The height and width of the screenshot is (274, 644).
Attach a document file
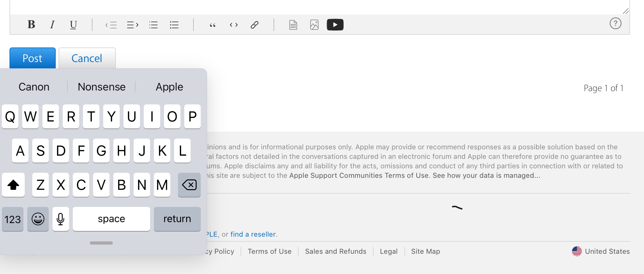point(293,25)
